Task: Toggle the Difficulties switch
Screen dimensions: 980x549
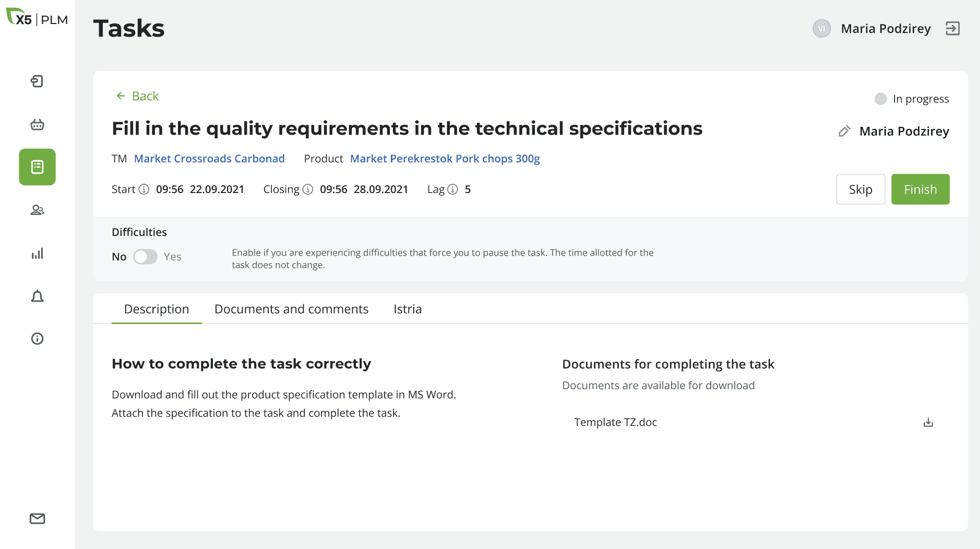Action: coord(145,257)
